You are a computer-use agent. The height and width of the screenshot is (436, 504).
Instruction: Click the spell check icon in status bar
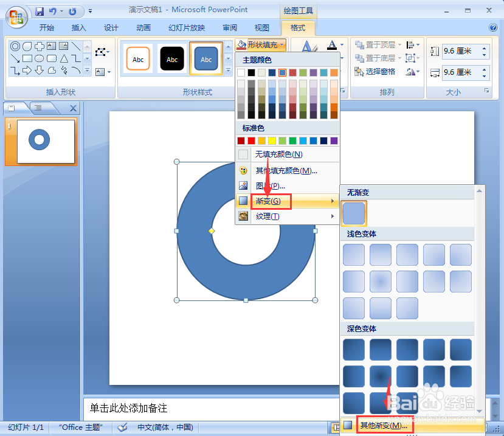(x=122, y=427)
